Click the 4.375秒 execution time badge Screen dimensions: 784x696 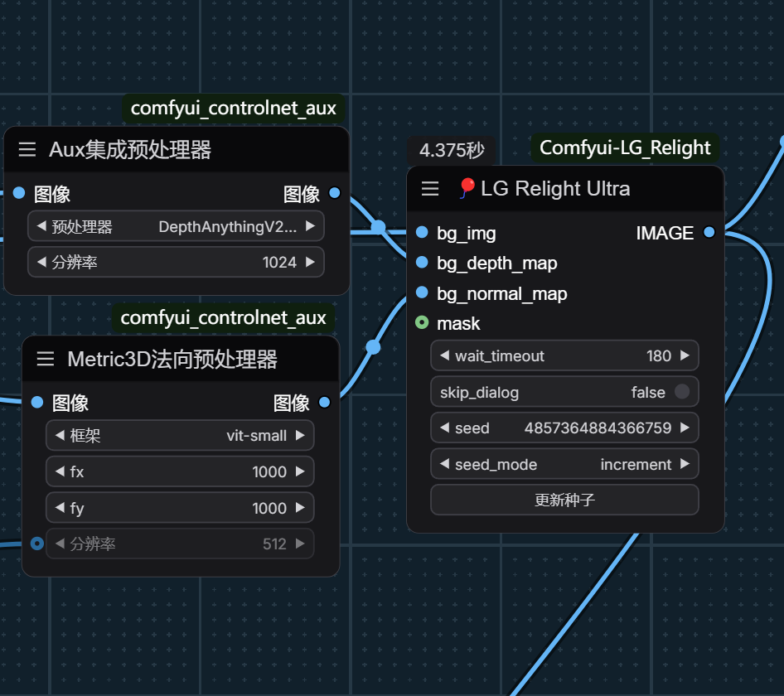[452, 150]
